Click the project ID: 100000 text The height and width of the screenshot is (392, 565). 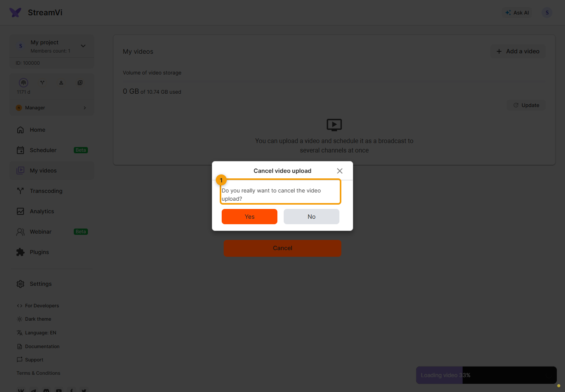[28, 63]
